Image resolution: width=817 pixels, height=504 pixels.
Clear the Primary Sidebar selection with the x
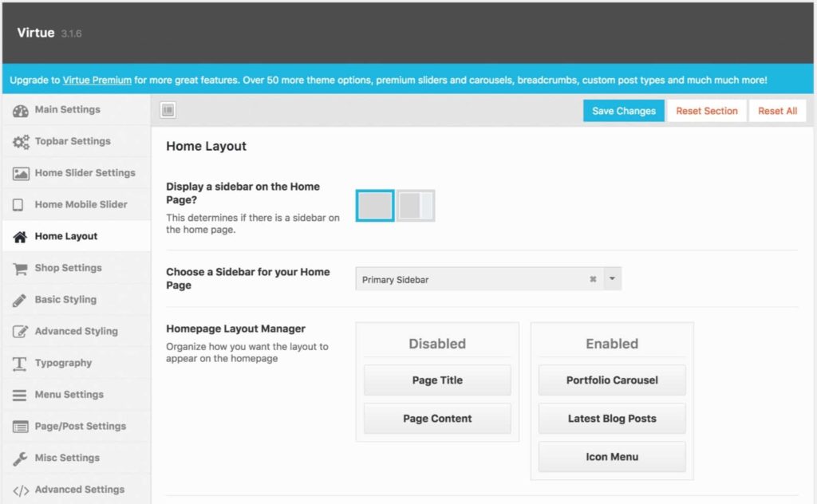click(x=593, y=279)
